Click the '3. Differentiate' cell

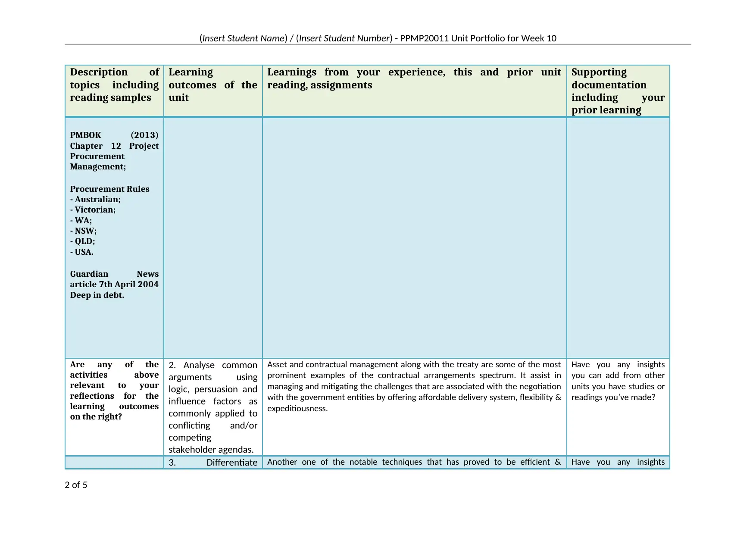[213, 462]
